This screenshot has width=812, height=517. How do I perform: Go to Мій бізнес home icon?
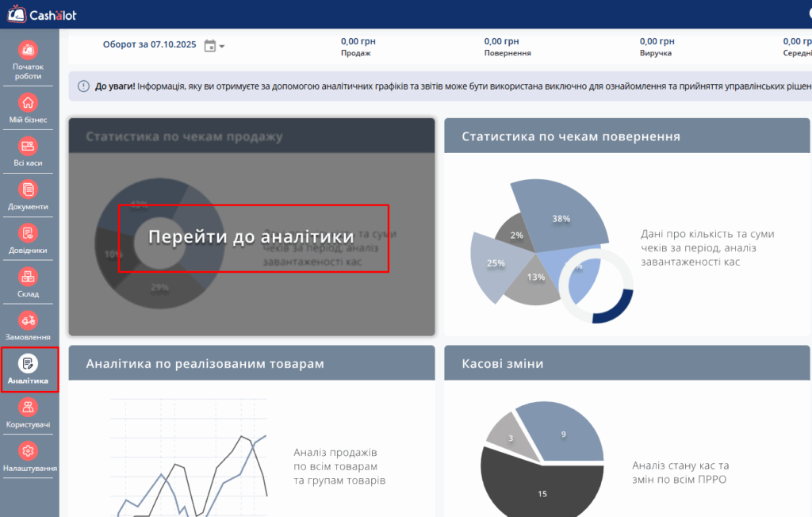tap(29, 103)
